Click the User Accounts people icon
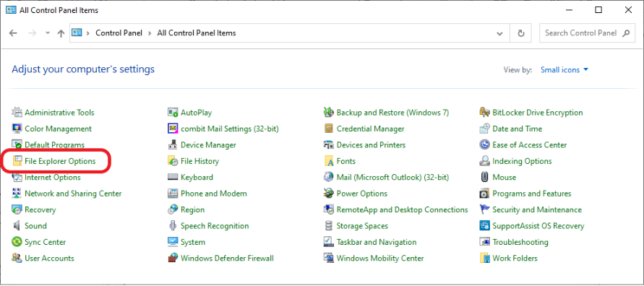The width and height of the screenshot is (644, 286). (17, 258)
